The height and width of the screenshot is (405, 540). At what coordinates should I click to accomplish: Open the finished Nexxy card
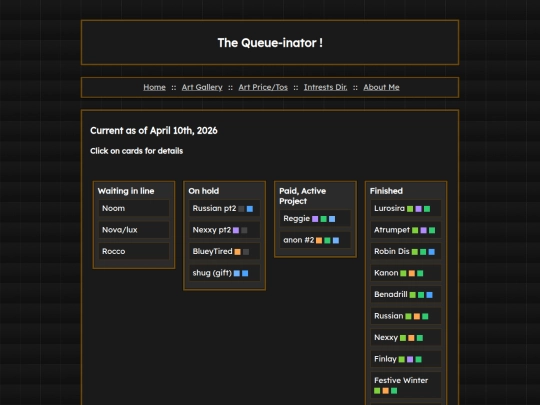click(x=406, y=338)
